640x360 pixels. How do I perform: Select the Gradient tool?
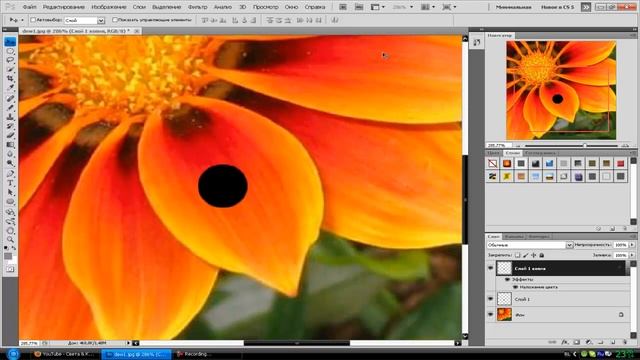(10, 144)
